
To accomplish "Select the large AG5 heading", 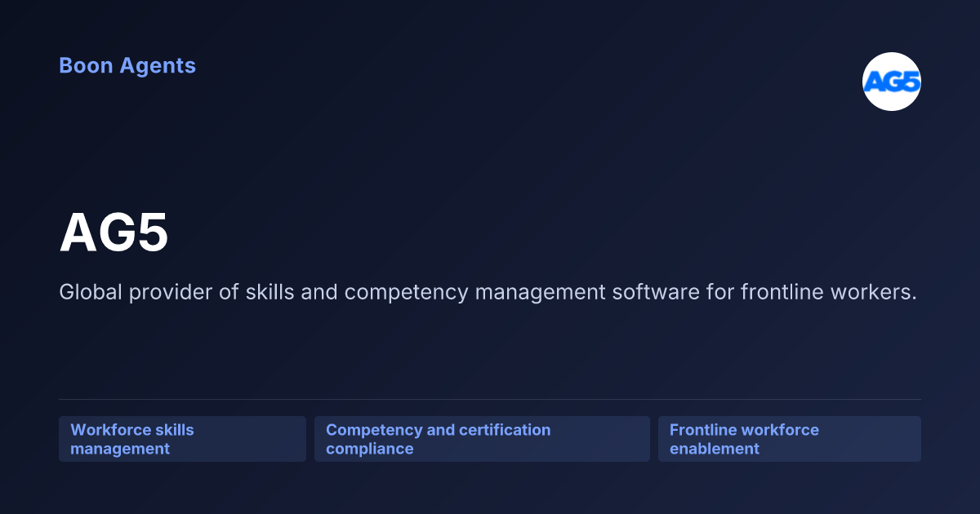I will click(x=114, y=234).
